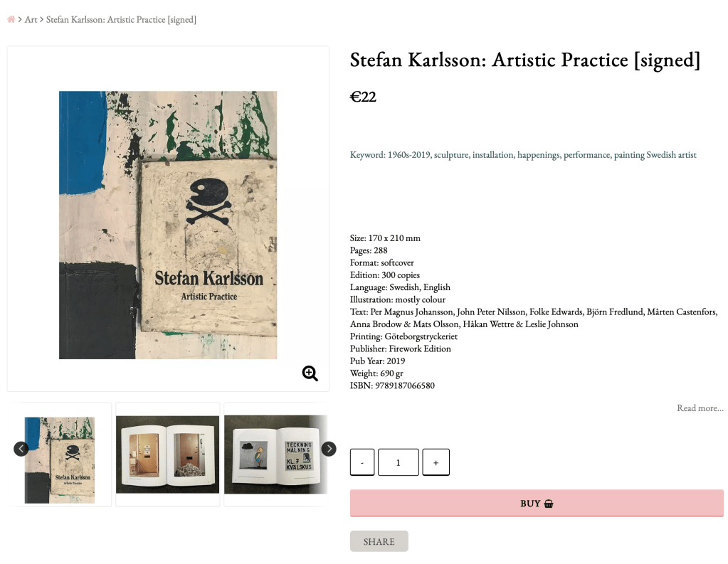
Task: Advance thumbnails with the right arrow
Action: (329, 449)
